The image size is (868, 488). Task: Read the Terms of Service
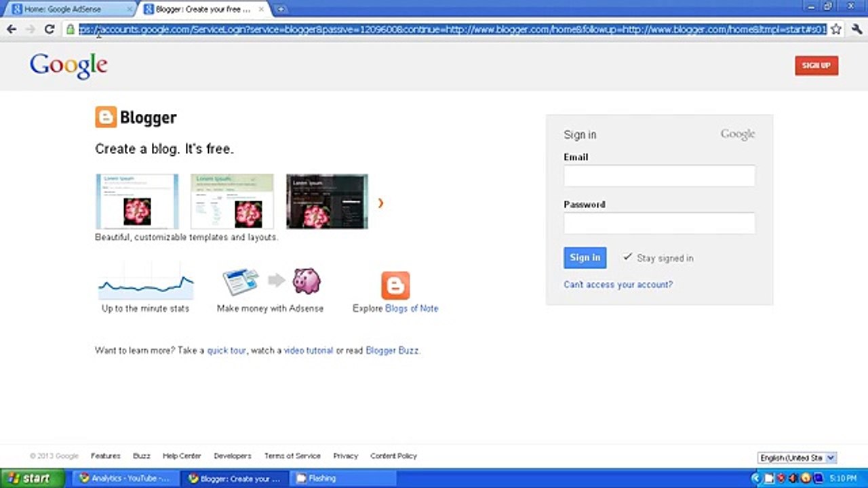tap(292, 456)
